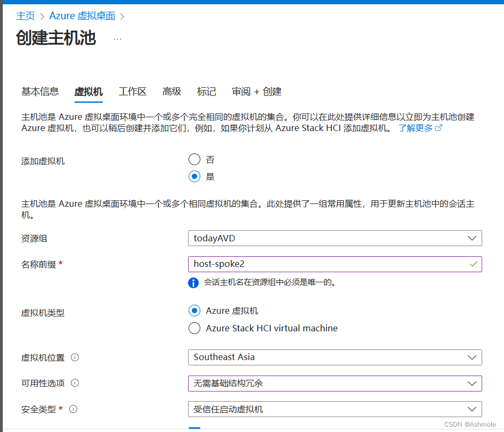Click the 可用性选项 label text
The height and width of the screenshot is (432, 504).
[43, 384]
